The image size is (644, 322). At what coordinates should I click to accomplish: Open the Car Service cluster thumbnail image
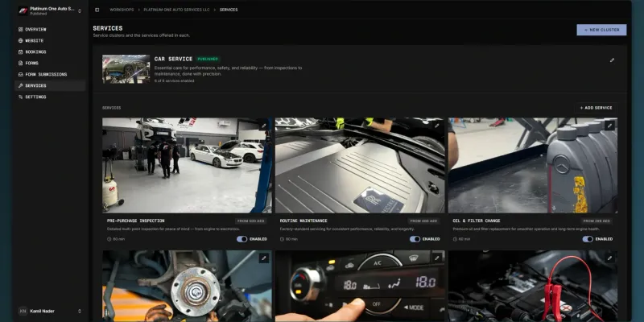126,69
